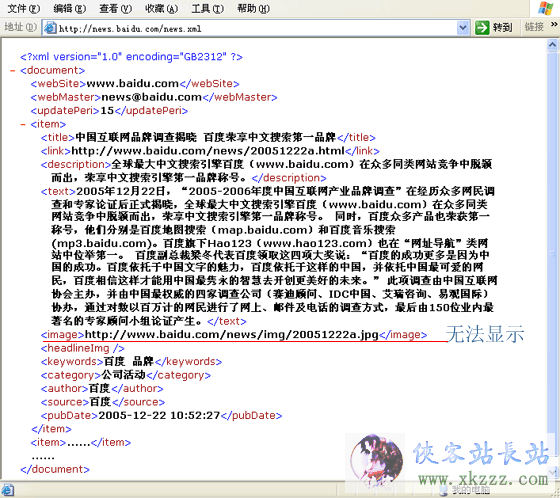
Task: Click the author element line
Action: click(102, 389)
